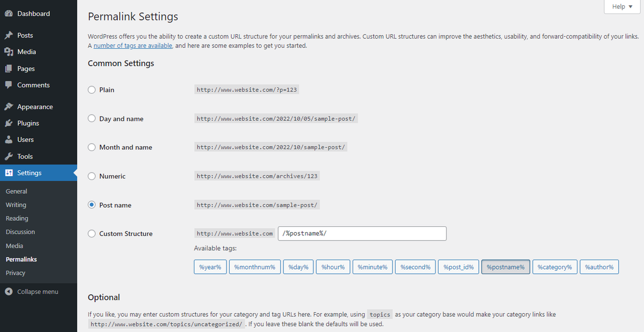Click the ?p=123 example URL

click(247, 90)
